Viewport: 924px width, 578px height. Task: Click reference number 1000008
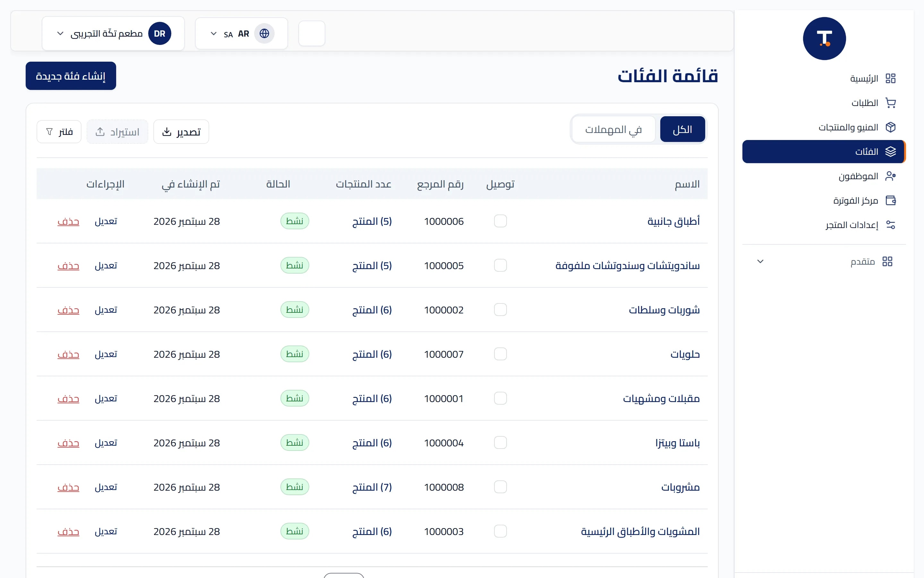(x=444, y=487)
